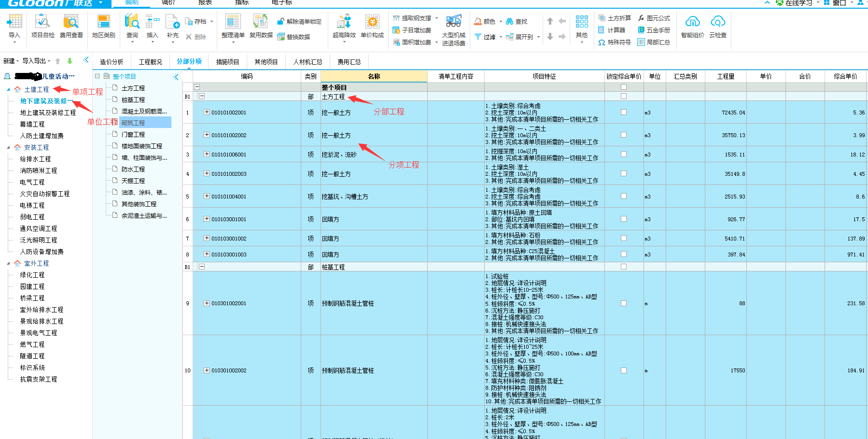
Task: Collapse 桩基工程 section minus box
Action: [202, 267]
